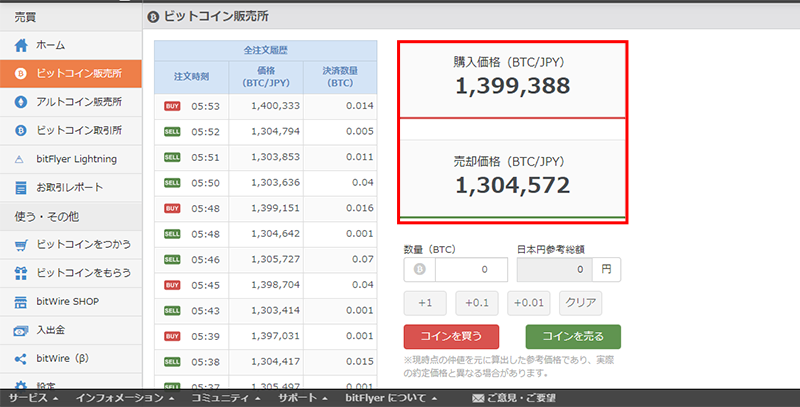
Task: Click the red コインを買う button
Action: [451, 337]
